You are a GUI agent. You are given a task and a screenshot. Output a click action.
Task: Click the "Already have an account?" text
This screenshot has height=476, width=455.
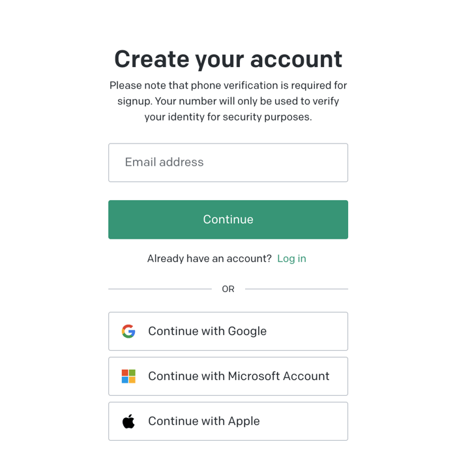point(209,258)
